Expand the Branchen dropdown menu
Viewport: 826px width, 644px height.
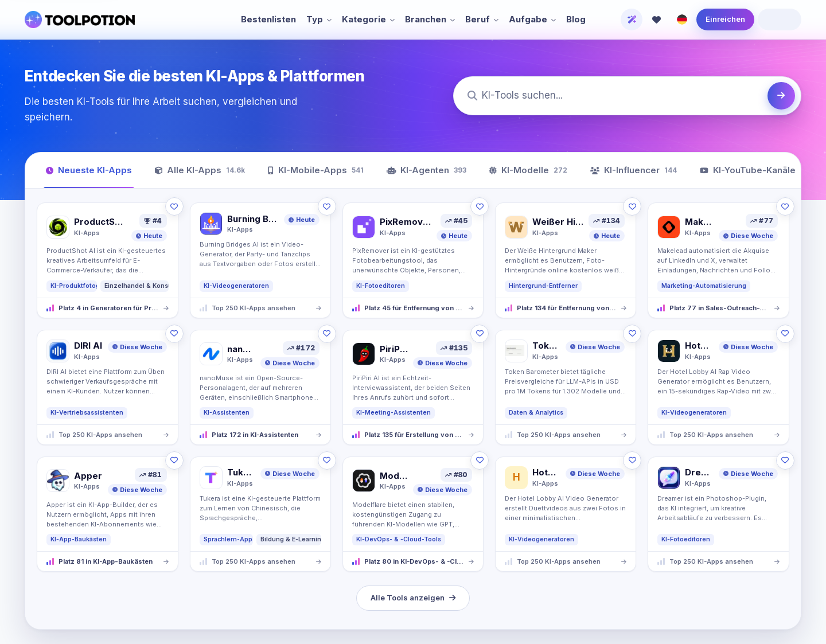(430, 19)
